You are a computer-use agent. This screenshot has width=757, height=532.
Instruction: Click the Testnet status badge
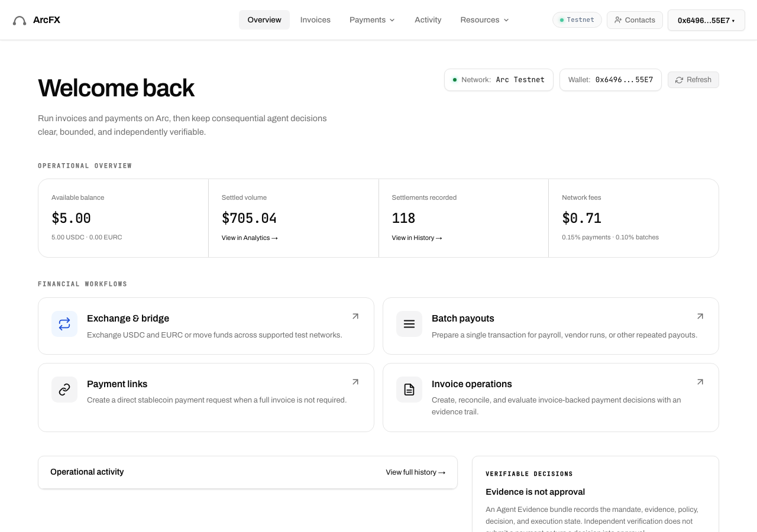point(577,20)
